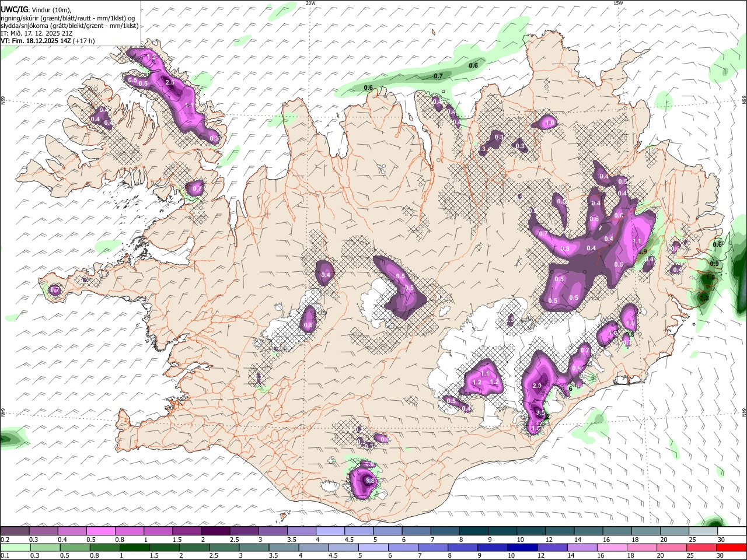Click the light lavender 4 swatch in the upper legend row

coord(330,531)
